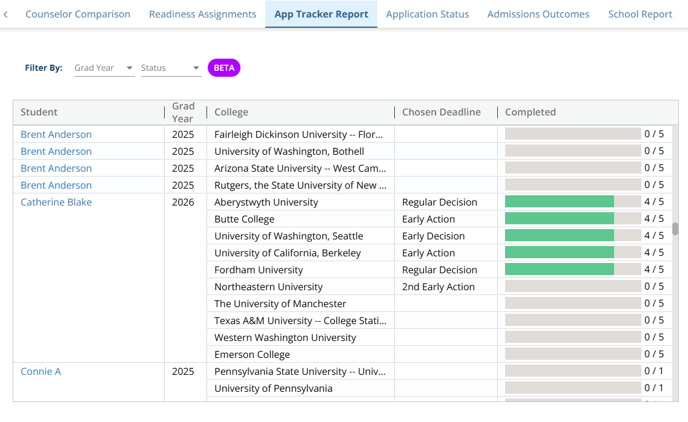688x422 pixels.
Task: Open the Counselor Comparison tab
Action: click(78, 14)
